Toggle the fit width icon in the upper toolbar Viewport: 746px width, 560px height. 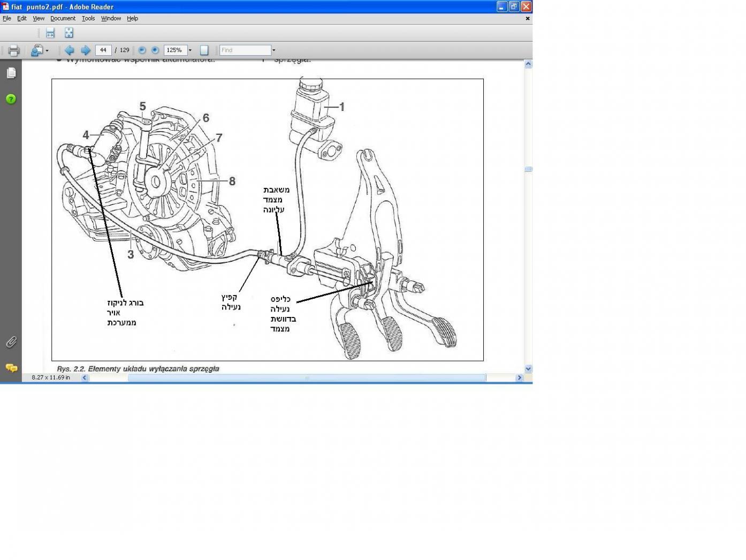(50, 33)
